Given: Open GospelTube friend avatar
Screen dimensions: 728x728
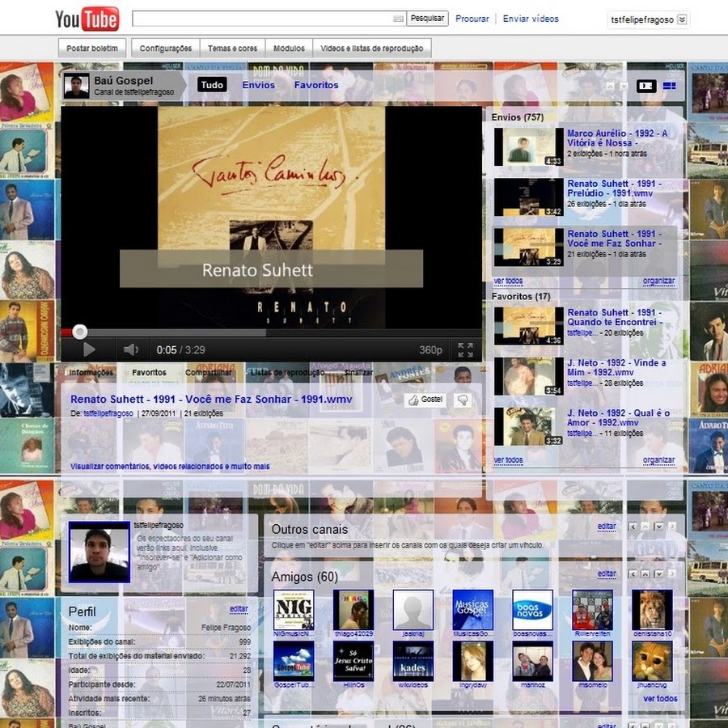Looking at the screenshot, I should point(294,661).
